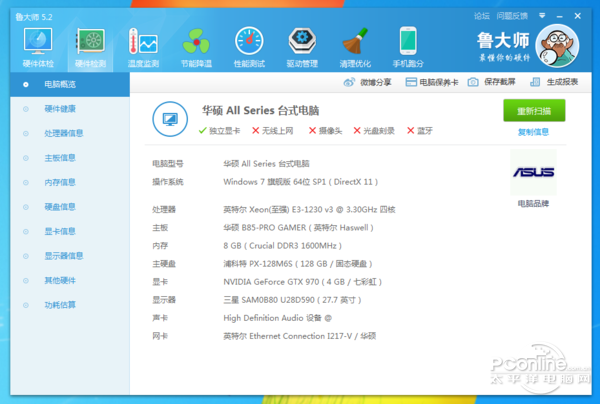
Task: Click the 摄像头 camera status
Action: coord(325,131)
